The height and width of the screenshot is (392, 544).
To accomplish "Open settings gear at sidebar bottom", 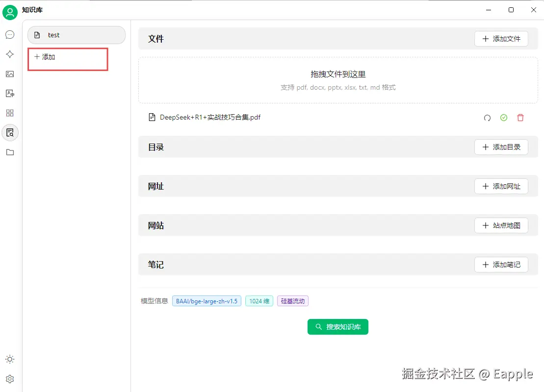I will pos(10,379).
